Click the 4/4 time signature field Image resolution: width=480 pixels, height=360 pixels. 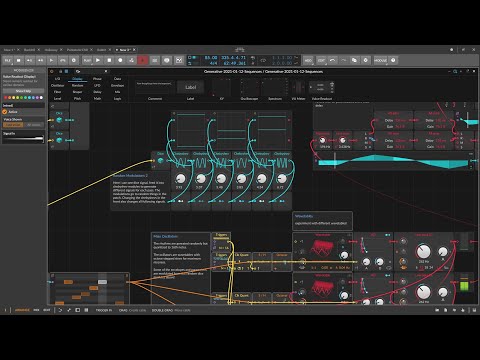click(x=213, y=63)
